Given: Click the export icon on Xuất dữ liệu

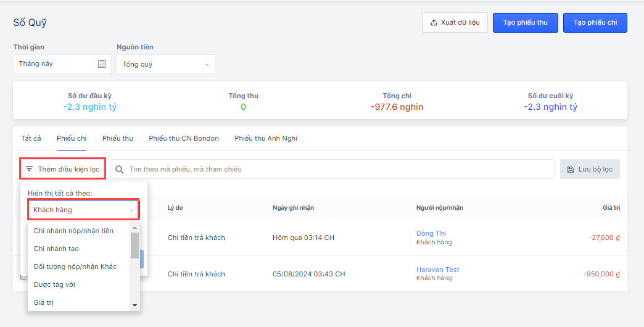Looking at the screenshot, I should point(434,23).
